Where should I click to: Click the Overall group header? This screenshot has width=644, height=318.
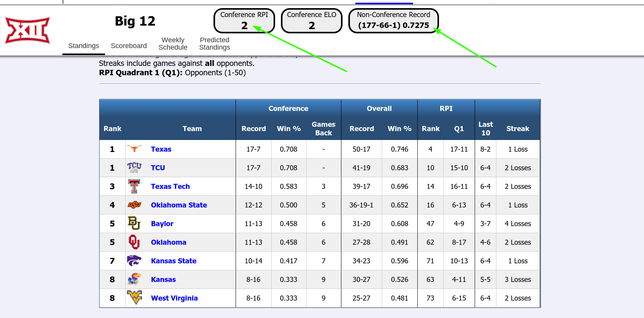coord(379,109)
